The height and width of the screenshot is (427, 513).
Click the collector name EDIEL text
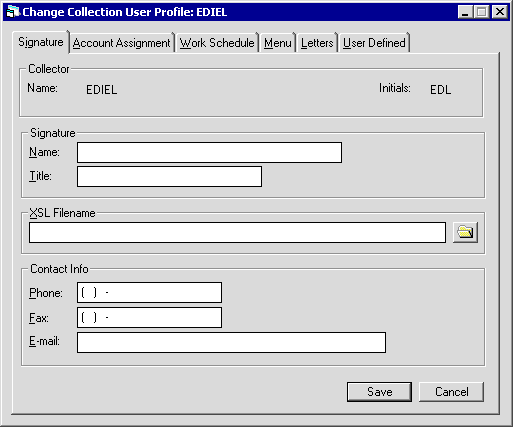(102, 90)
